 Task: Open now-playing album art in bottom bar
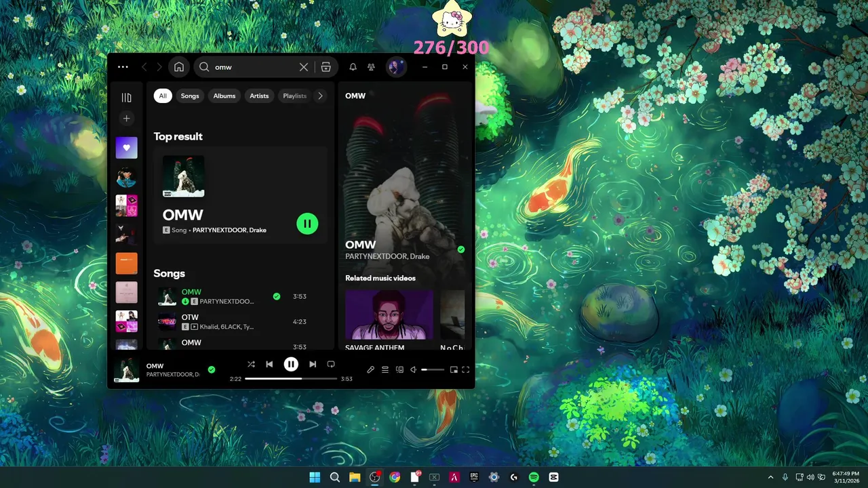[126, 370]
